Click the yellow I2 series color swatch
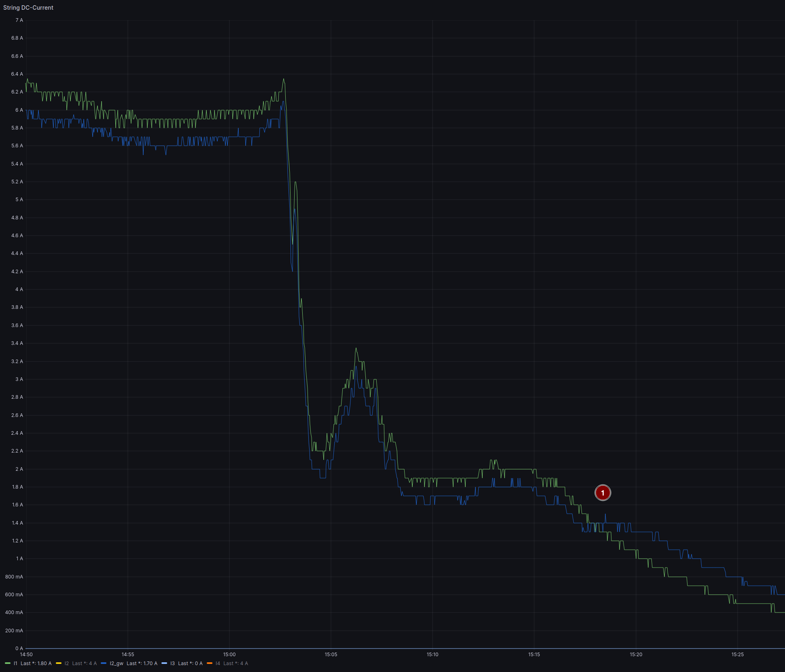Viewport: 785px width, 672px height. click(x=59, y=663)
